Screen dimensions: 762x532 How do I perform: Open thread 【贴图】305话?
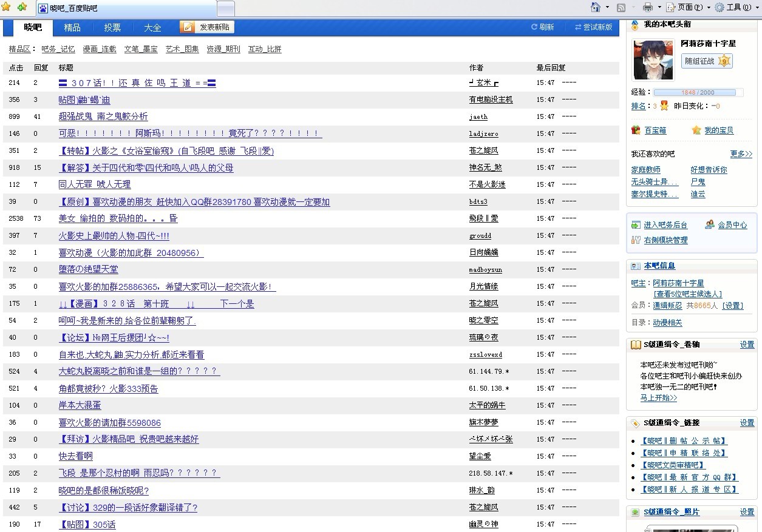(87, 525)
